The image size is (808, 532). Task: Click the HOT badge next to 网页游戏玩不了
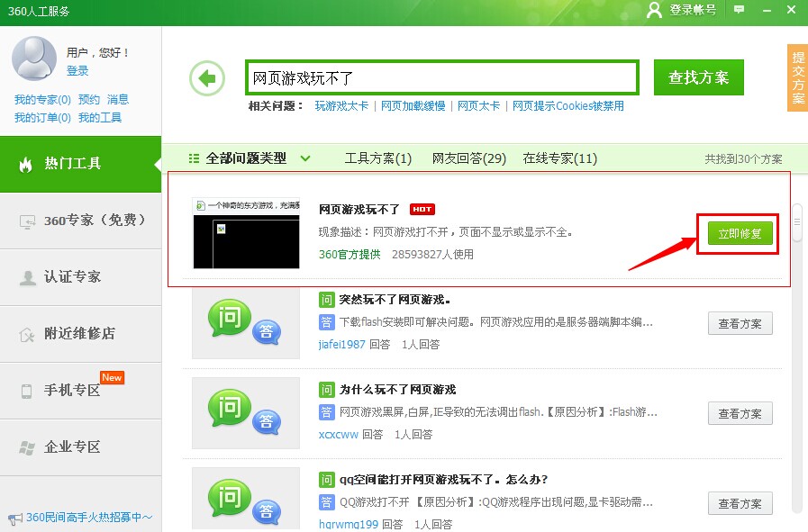422,209
